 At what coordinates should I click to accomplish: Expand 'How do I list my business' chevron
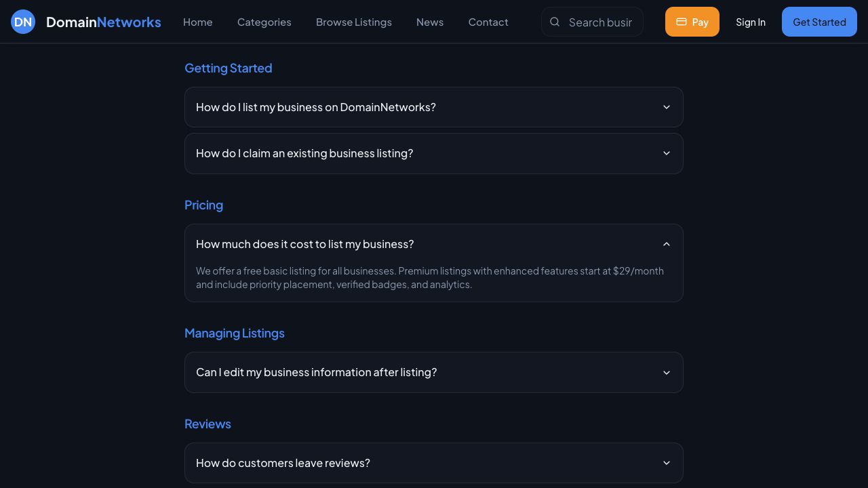pyautogui.click(x=667, y=107)
